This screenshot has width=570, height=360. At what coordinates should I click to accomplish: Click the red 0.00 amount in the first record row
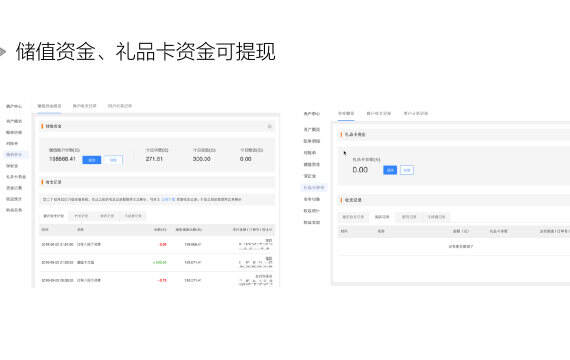pyautogui.click(x=163, y=244)
